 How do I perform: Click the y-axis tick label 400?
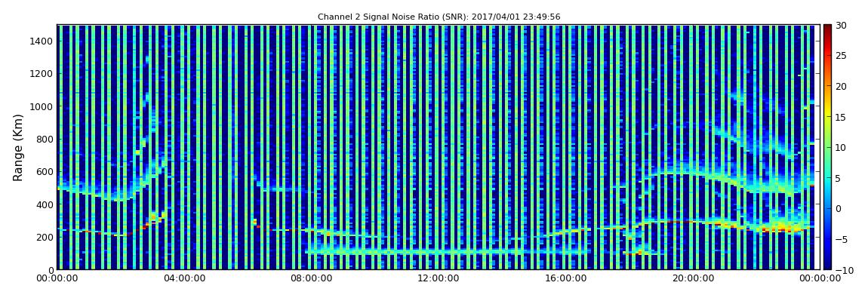click(x=45, y=204)
